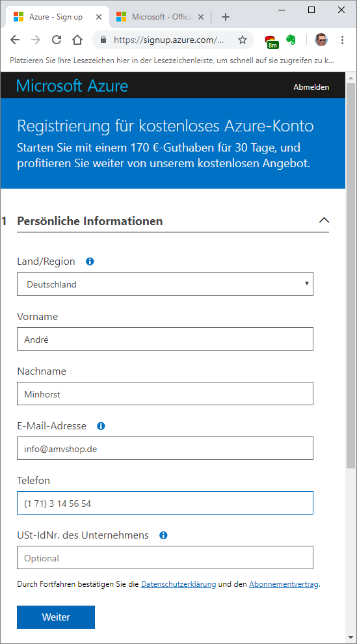This screenshot has height=644, width=357.
Task: Close the Microsoft - Official tab
Action: tap(201, 17)
